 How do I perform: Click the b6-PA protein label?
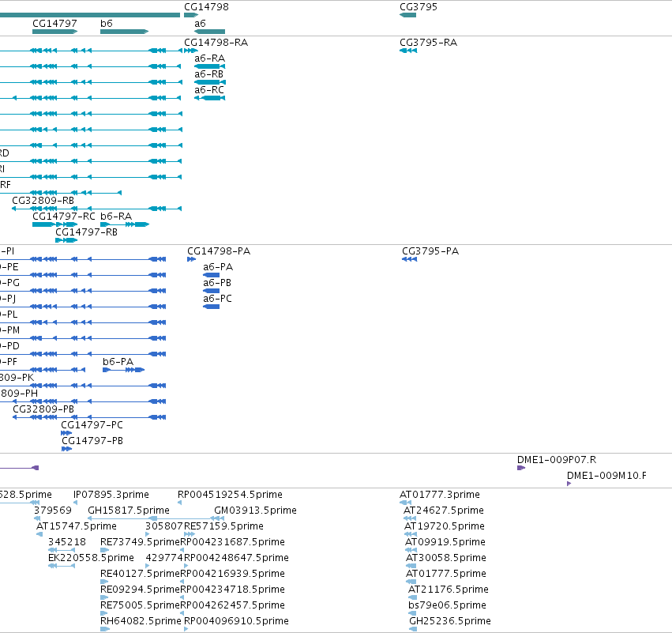pos(118,362)
